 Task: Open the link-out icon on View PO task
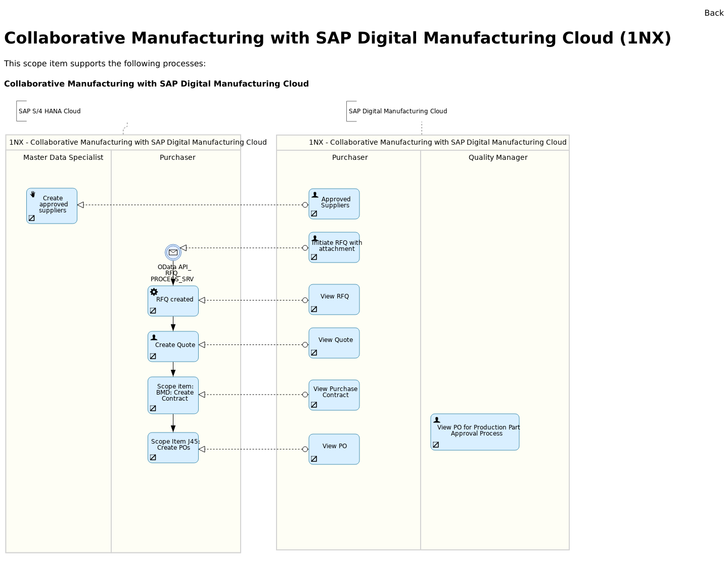[314, 459]
